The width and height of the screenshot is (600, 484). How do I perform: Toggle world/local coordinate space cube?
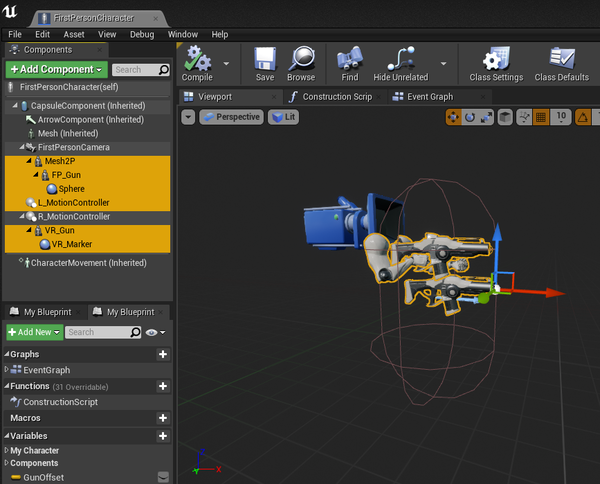point(505,117)
